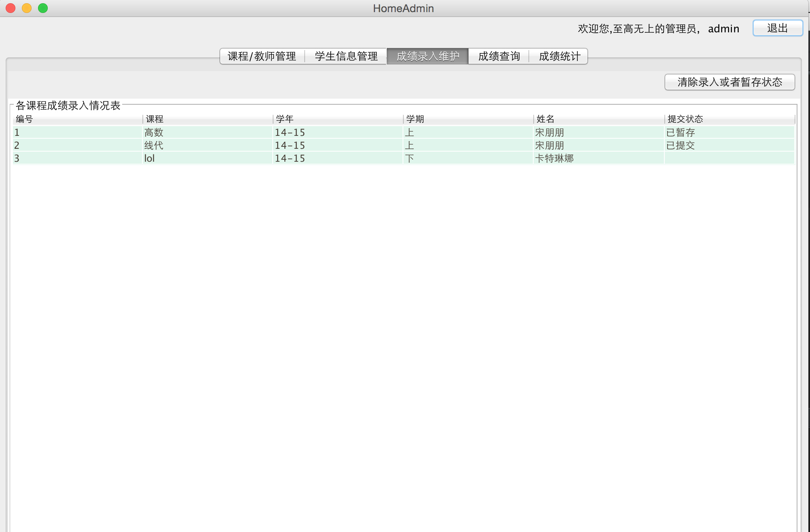Click the 姓名 column header
The height and width of the screenshot is (532, 810).
[598, 119]
